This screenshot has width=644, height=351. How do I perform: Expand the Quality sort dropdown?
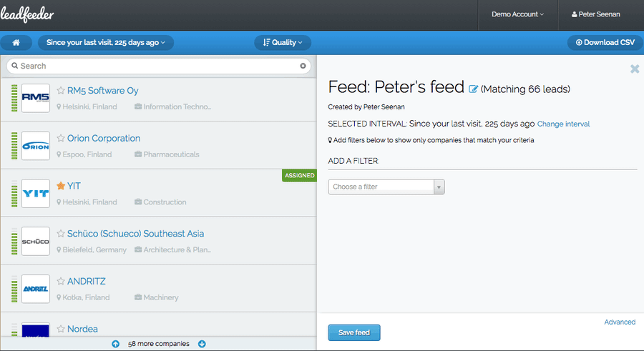point(283,43)
